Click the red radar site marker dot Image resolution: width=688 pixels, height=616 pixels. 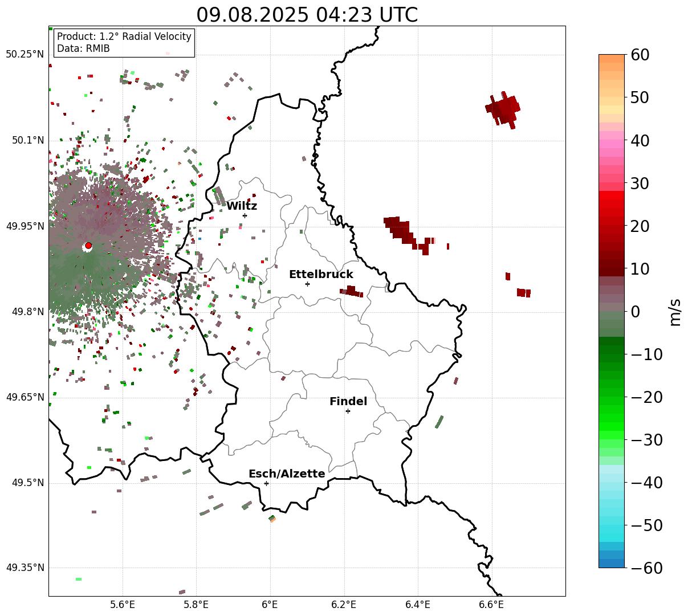[x=88, y=246]
